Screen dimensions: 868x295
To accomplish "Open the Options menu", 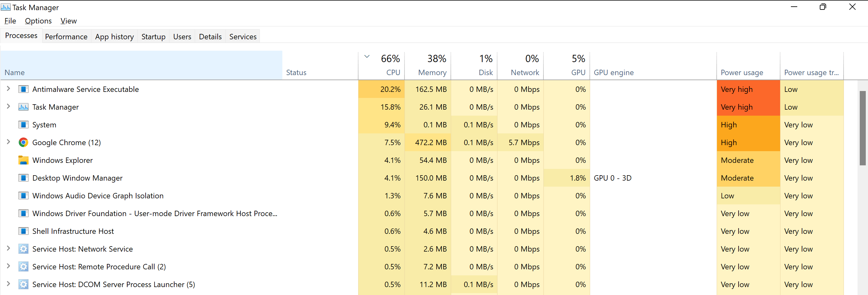I will 38,21.
